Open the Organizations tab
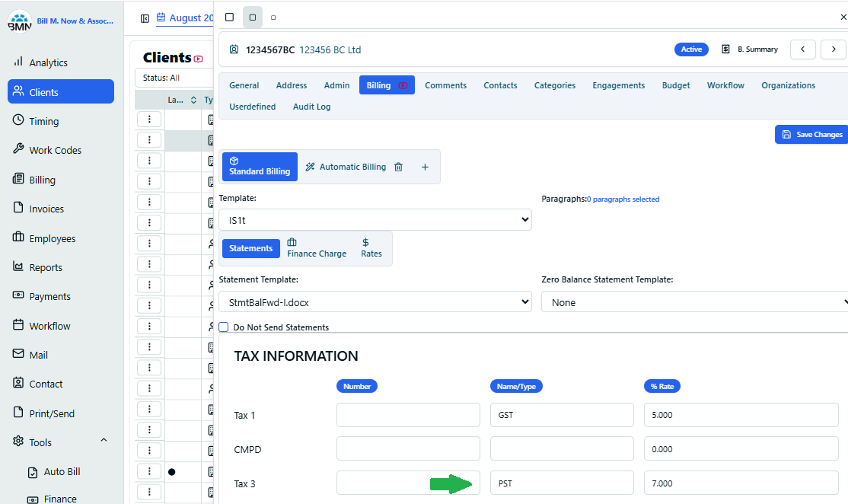The width and height of the screenshot is (848, 504). click(788, 85)
